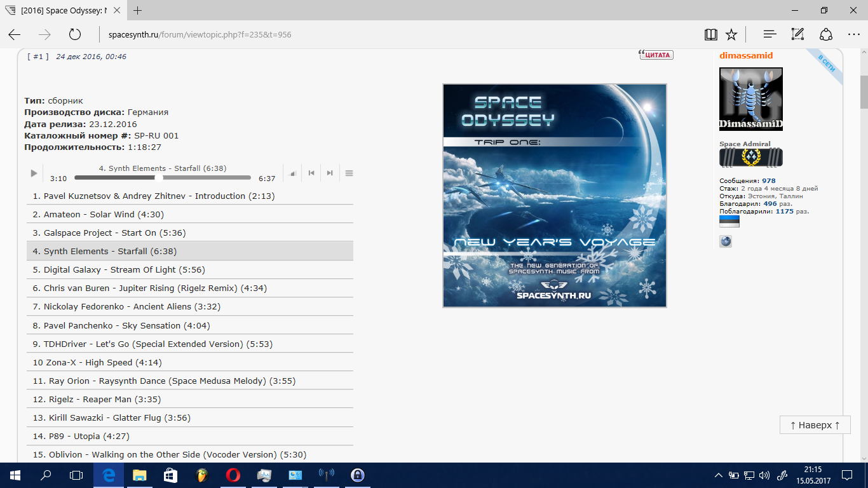
Task: Go back with the browser Back arrow
Action: click(x=14, y=34)
